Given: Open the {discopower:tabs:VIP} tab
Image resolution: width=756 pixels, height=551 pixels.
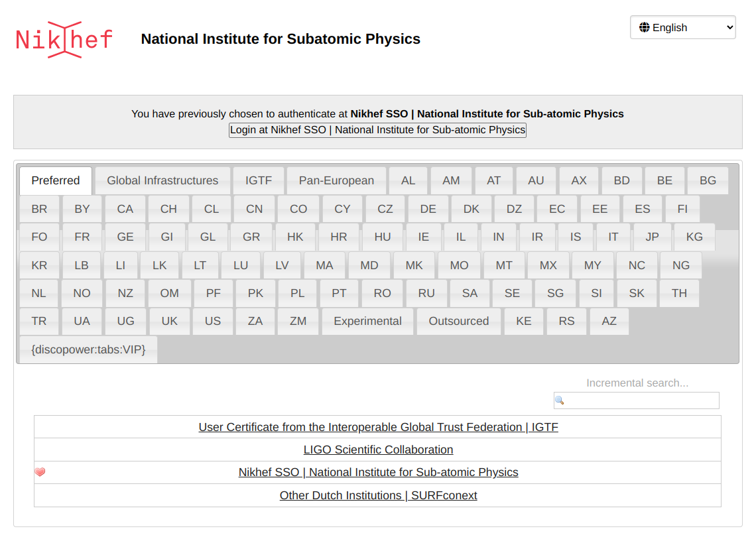Looking at the screenshot, I should [88, 350].
